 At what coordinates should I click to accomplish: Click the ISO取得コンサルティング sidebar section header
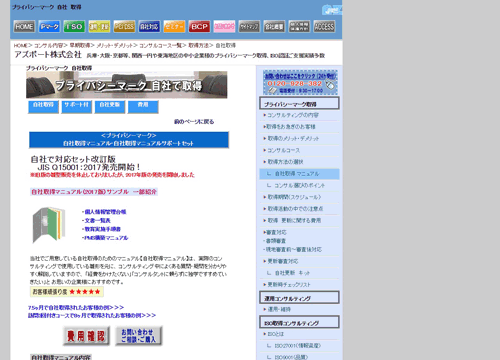299,322
